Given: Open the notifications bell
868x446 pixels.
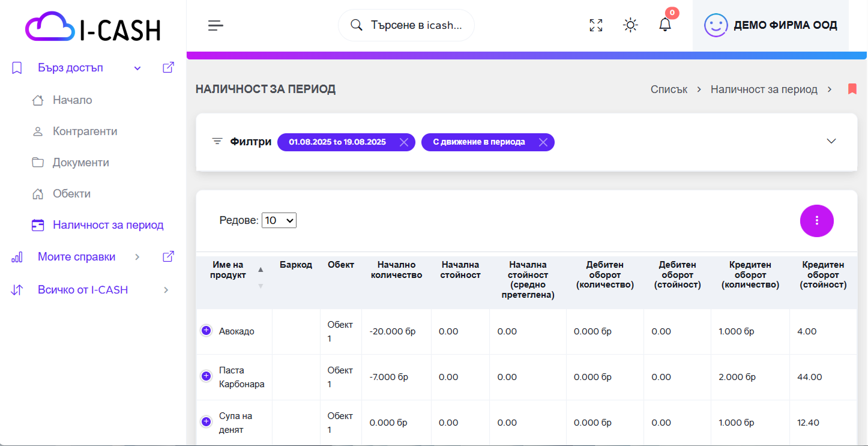Looking at the screenshot, I should [x=665, y=25].
